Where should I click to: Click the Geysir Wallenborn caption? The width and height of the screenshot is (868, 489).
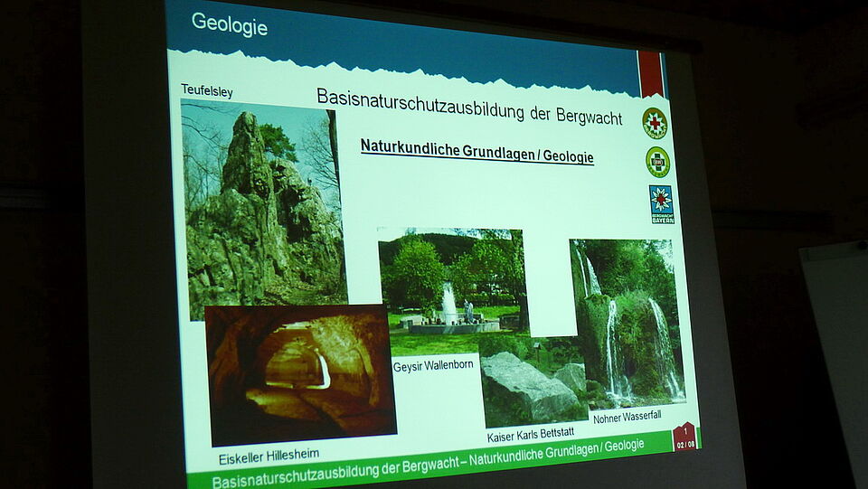pos(433,365)
